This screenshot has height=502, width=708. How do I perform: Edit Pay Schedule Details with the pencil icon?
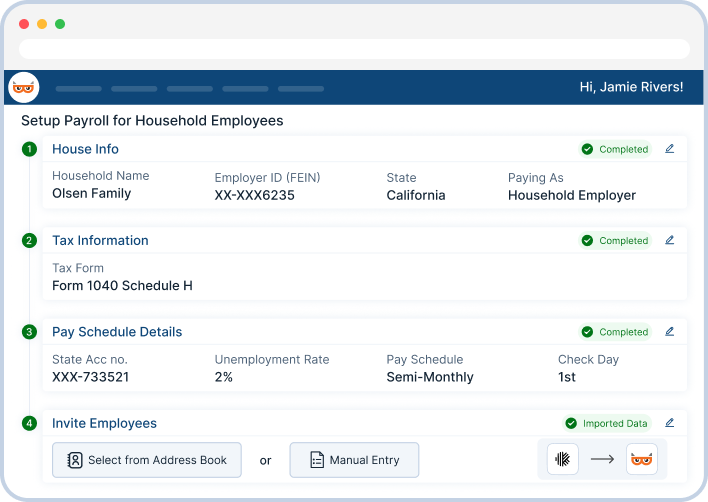670,332
